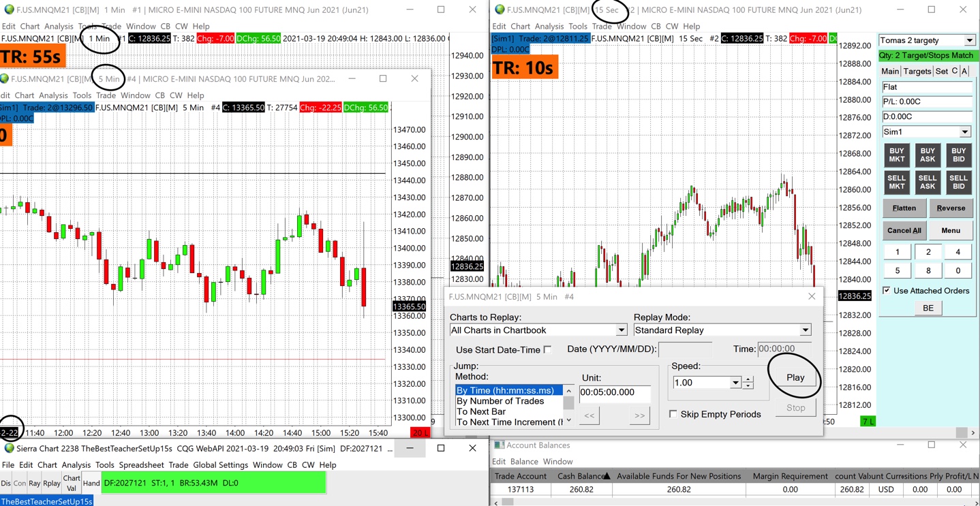Click the SELL BID button

tap(959, 183)
